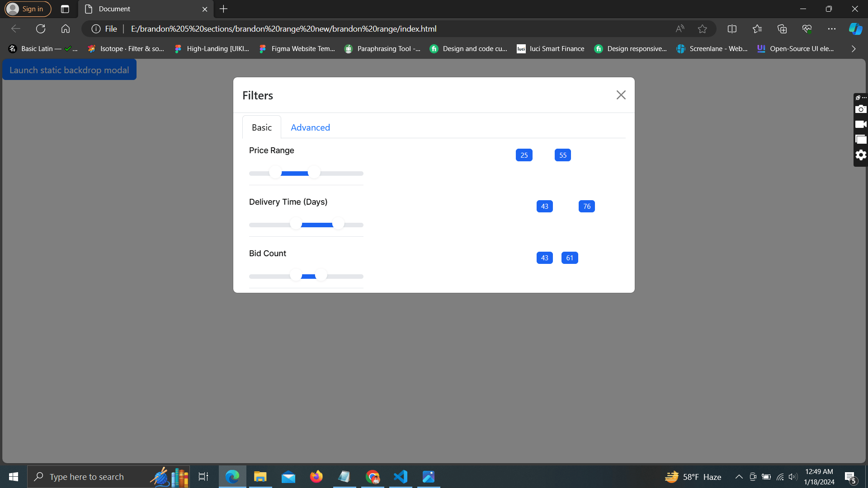
Task: Go to browser home page
Action: pyautogui.click(x=66, y=29)
